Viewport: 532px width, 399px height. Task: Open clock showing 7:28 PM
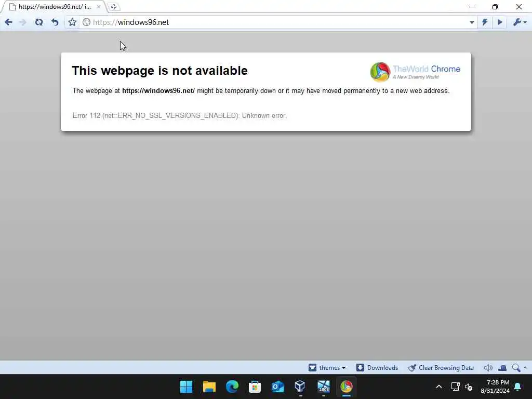(495, 387)
